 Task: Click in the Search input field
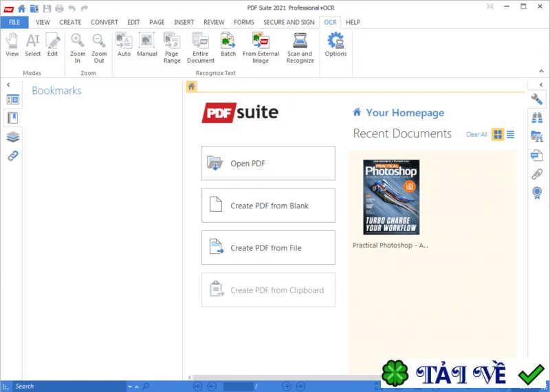click(69, 386)
